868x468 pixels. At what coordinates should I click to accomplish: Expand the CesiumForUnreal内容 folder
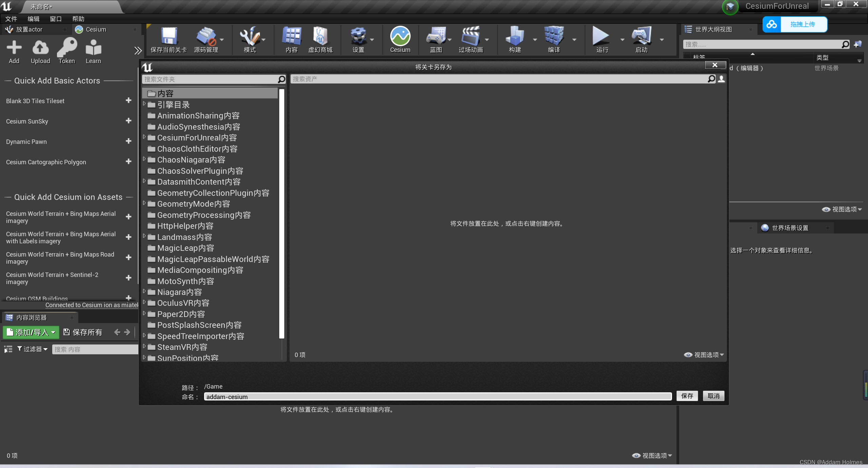[x=144, y=137]
